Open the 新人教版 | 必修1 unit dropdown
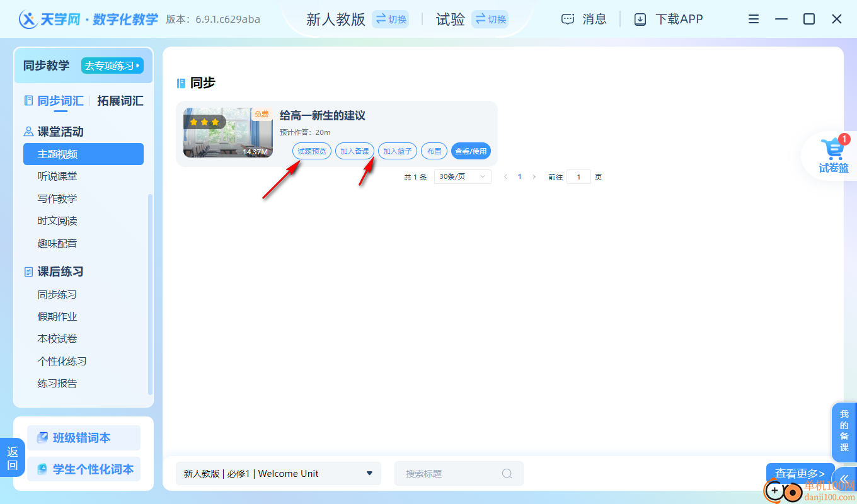The image size is (857, 504). 279,474
